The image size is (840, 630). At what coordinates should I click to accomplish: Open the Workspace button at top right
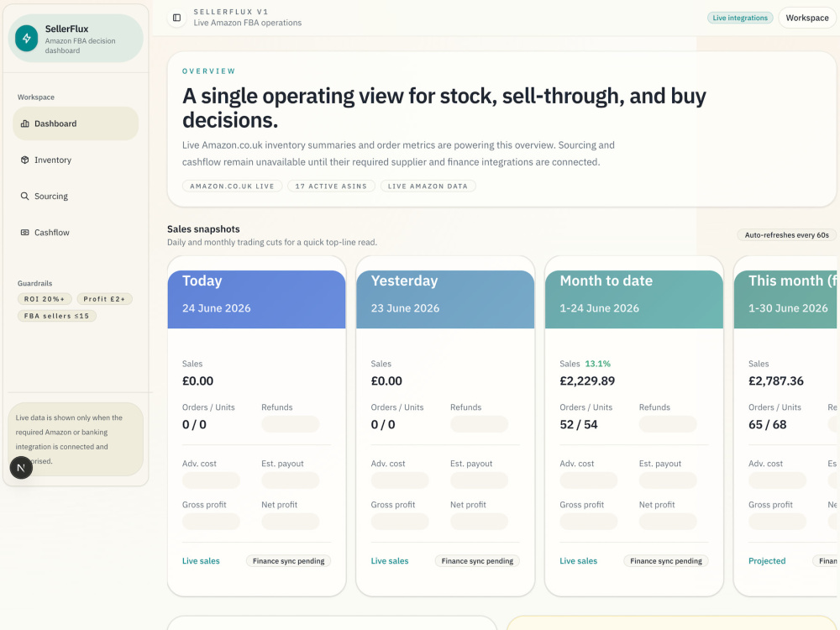point(806,18)
